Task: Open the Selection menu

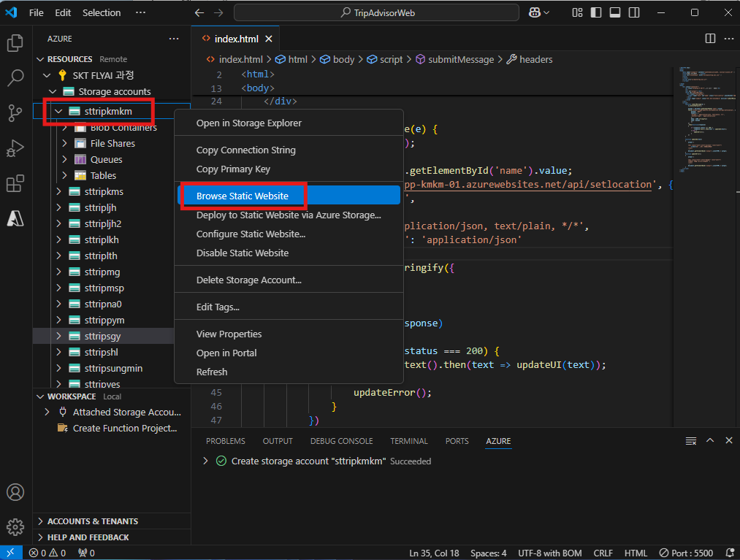Action: point(102,12)
